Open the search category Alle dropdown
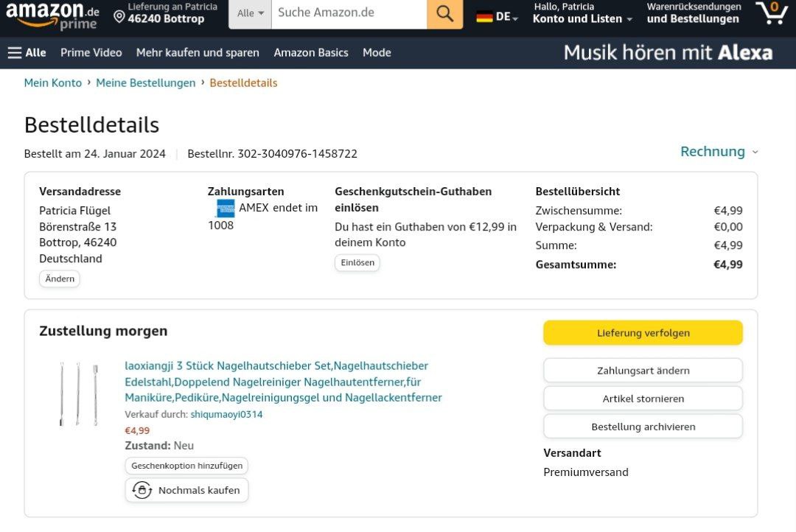Image resolution: width=796 pixels, height=532 pixels. [x=250, y=13]
